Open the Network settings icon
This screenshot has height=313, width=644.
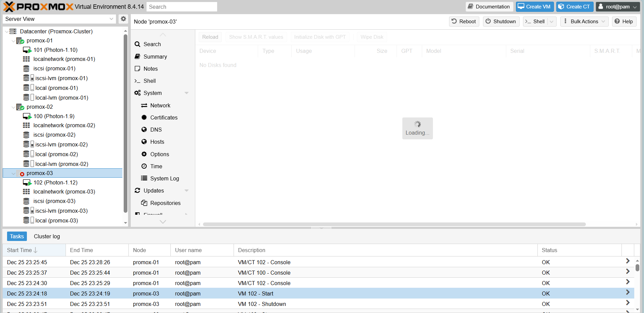pos(145,105)
